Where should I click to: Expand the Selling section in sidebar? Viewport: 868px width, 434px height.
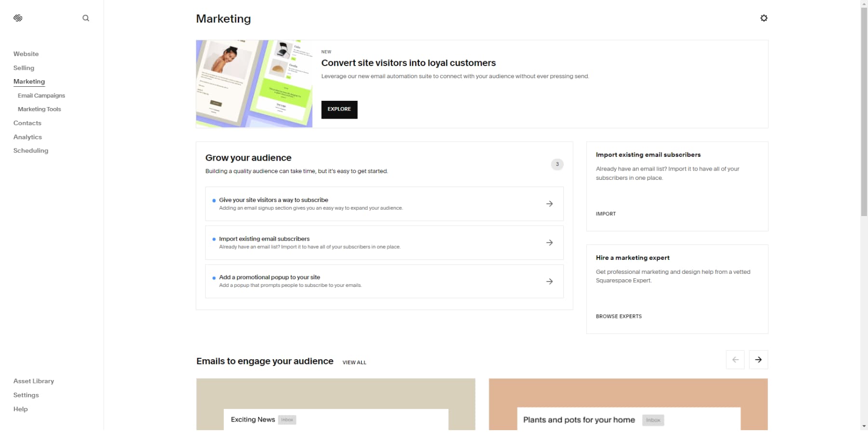pyautogui.click(x=24, y=68)
